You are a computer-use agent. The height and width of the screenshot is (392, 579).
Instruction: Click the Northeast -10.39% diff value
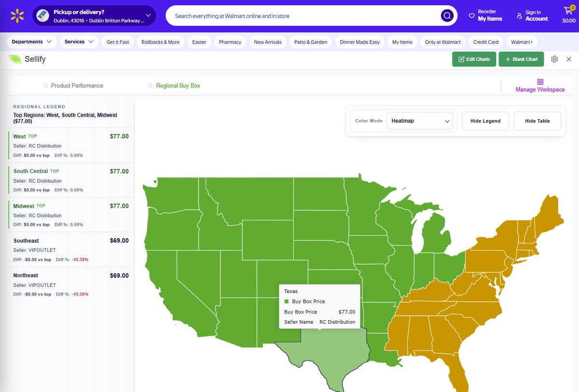click(x=80, y=294)
